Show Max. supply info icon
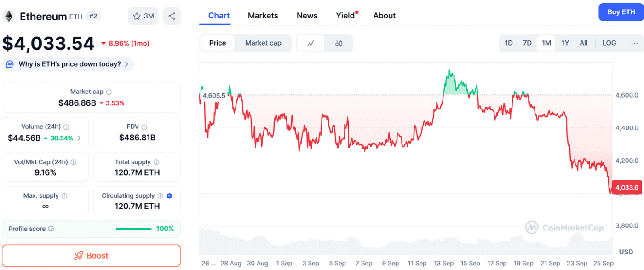644x270 pixels. (64, 195)
